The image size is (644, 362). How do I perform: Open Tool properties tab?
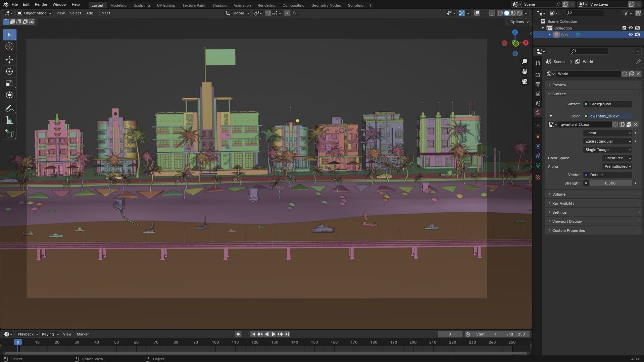pyautogui.click(x=538, y=63)
